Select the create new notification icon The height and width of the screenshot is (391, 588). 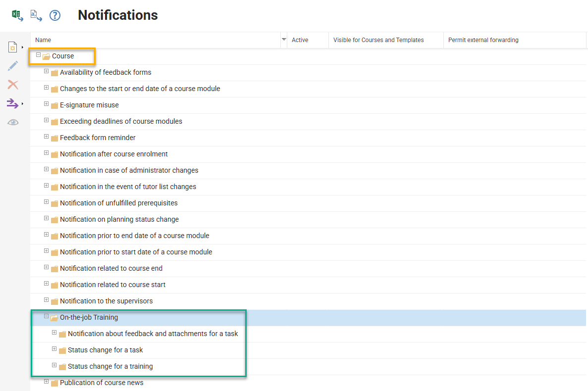click(x=13, y=47)
